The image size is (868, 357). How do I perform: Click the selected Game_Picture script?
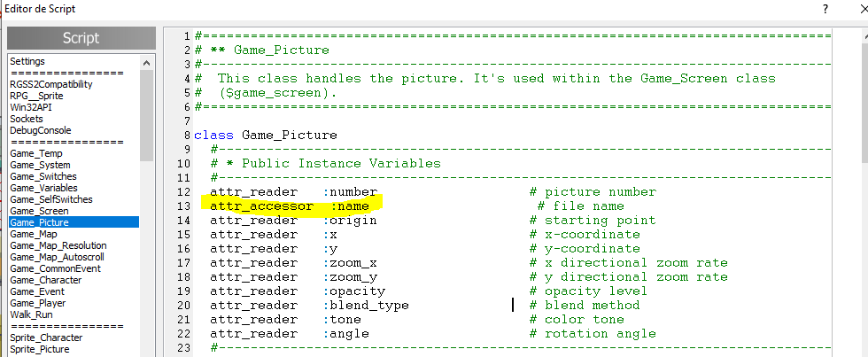coord(39,222)
